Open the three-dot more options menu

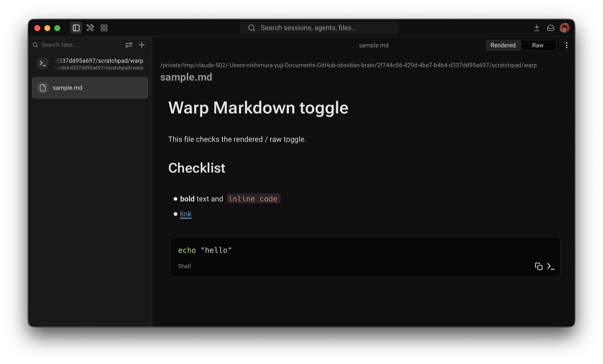[566, 45]
